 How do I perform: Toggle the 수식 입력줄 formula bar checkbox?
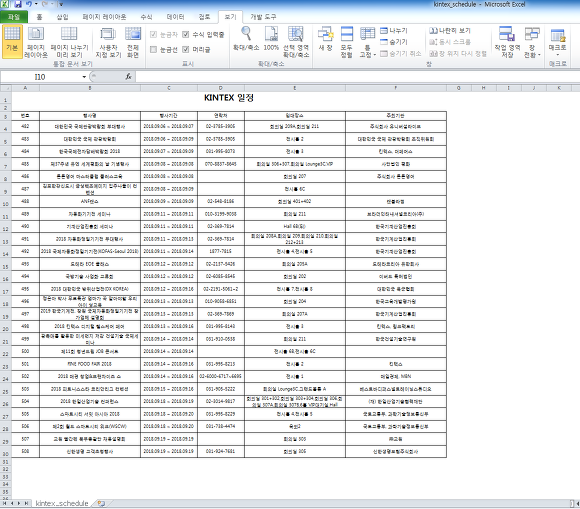pyautogui.click(x=186, y=34)
